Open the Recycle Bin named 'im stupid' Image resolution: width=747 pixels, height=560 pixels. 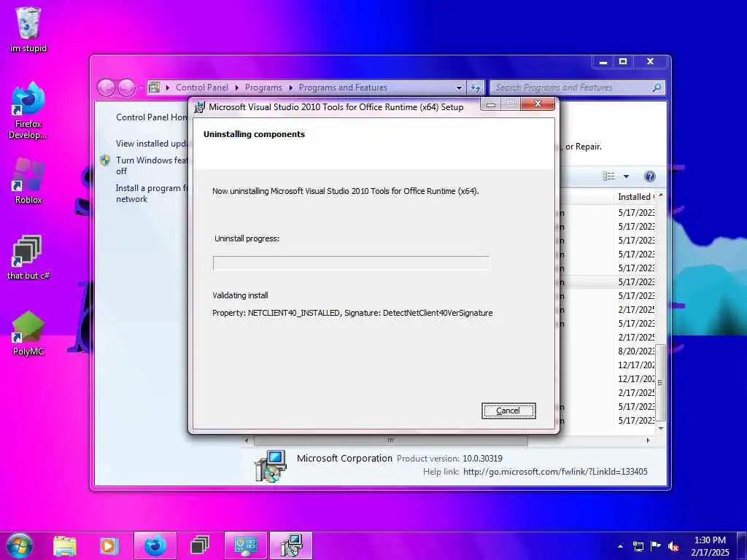pos(28,28)
